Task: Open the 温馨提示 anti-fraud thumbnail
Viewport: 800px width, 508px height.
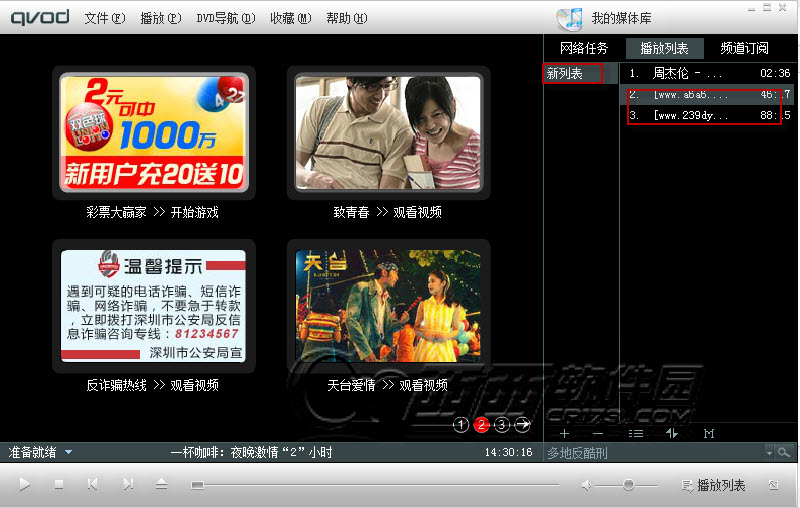Action: point(153,306)
